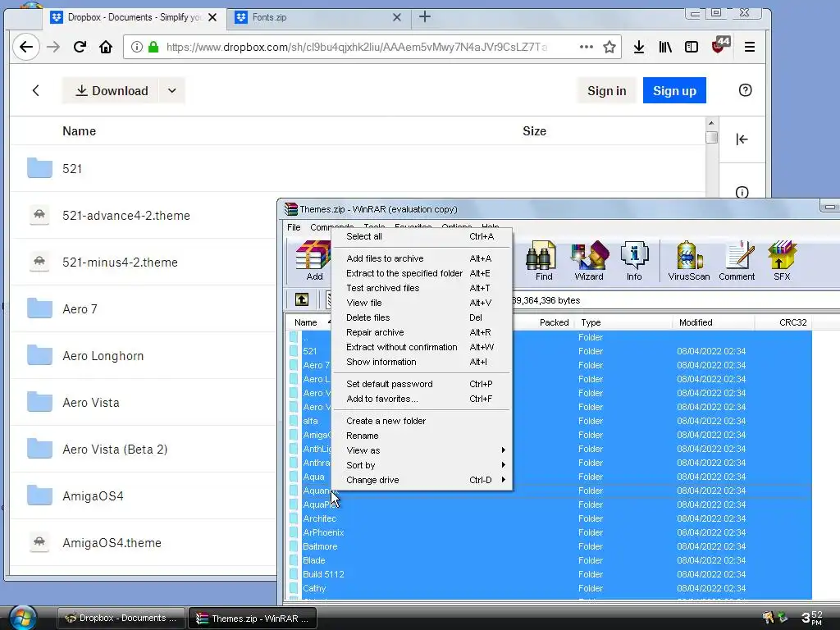Click the SFX toolbar icon
Viewport: 840px width, 630px height.
(782, 261)
